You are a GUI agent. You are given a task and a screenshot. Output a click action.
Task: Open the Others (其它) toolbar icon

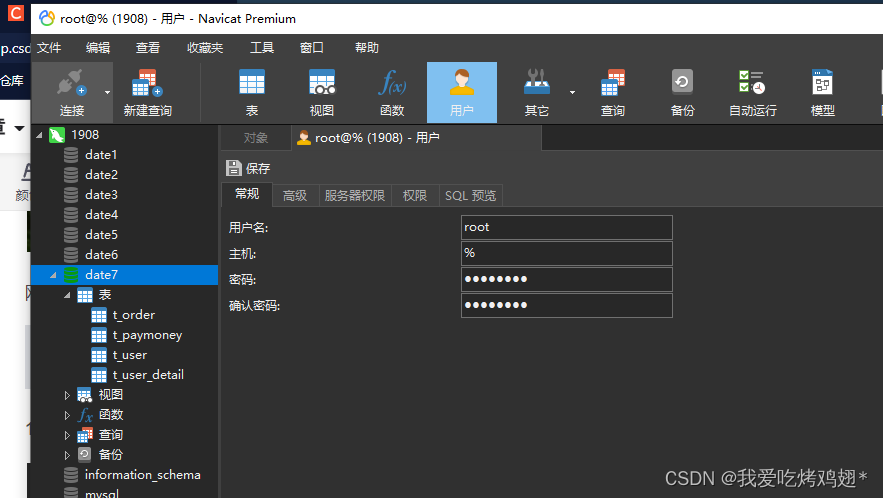pyautogui.click(x=537, y=93)
